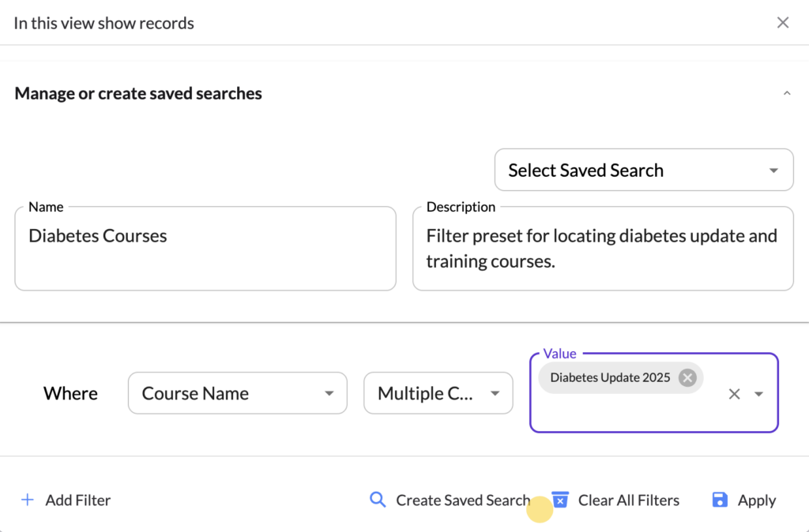Viewport: 809px width, 532px height.
Task: Choose the Create Saved Search text
Action: (462, 500)
